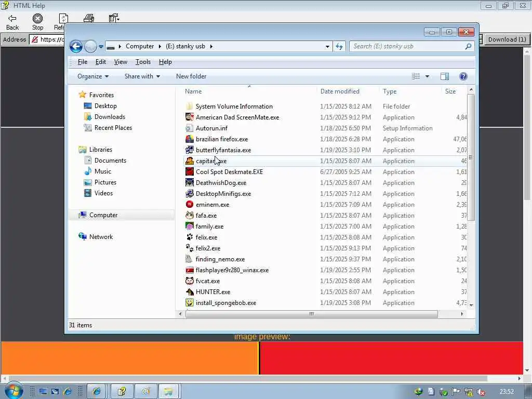
Task: Open the Tools menu
Action: [143, 62]
